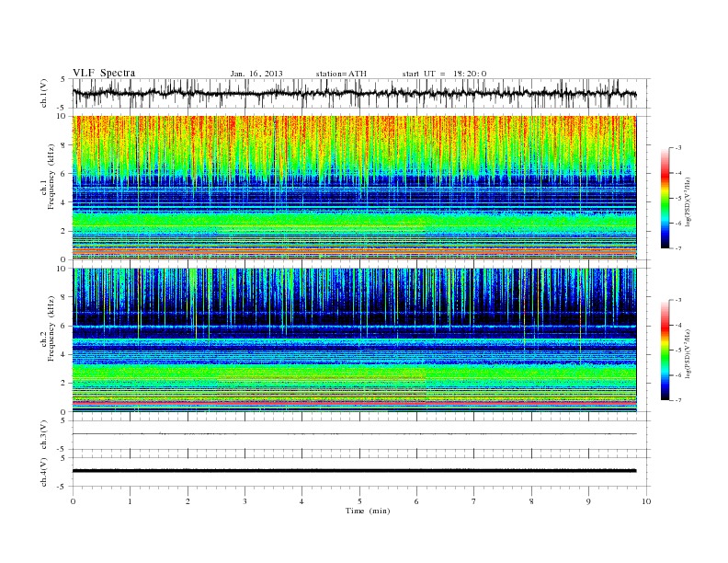Click time axis tick label '7'
Image resolution: width=728 pixels, height=563 pixels.
[474, 501]
